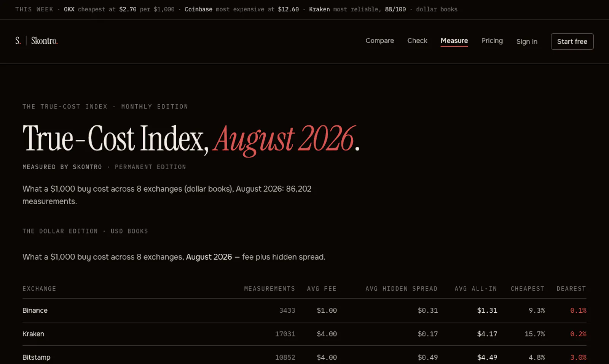Click Binance cheapest share 9.3%

[x=537, y=310]
